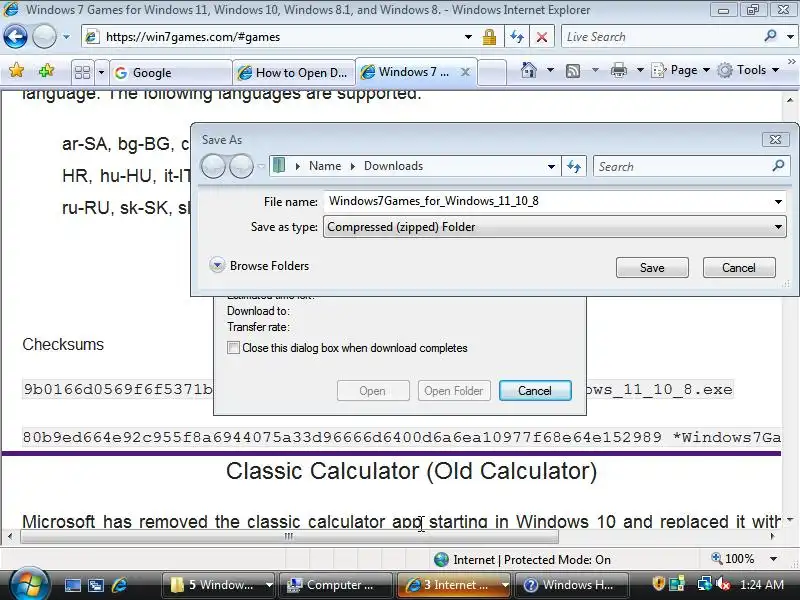800x600 pixels.
Task: Open the Favorites Center star icon
Action: click(x=16, y=70)
